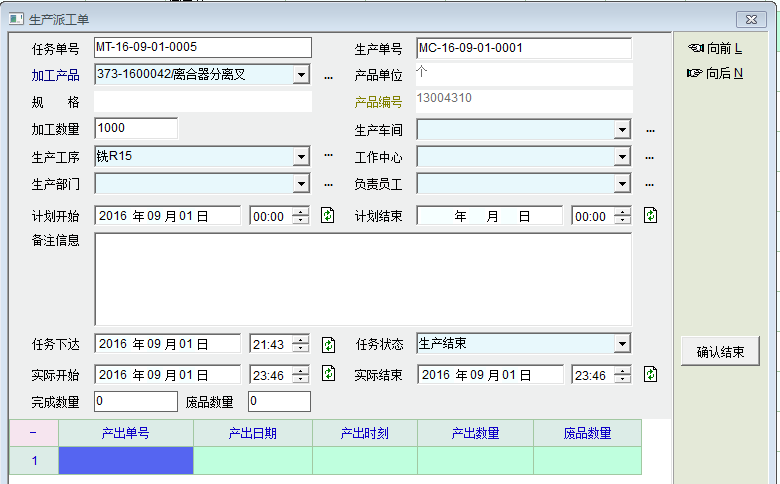Click the 产出单号 column header
The width and height of the screenshot is (780, 484).
[126, 433]
